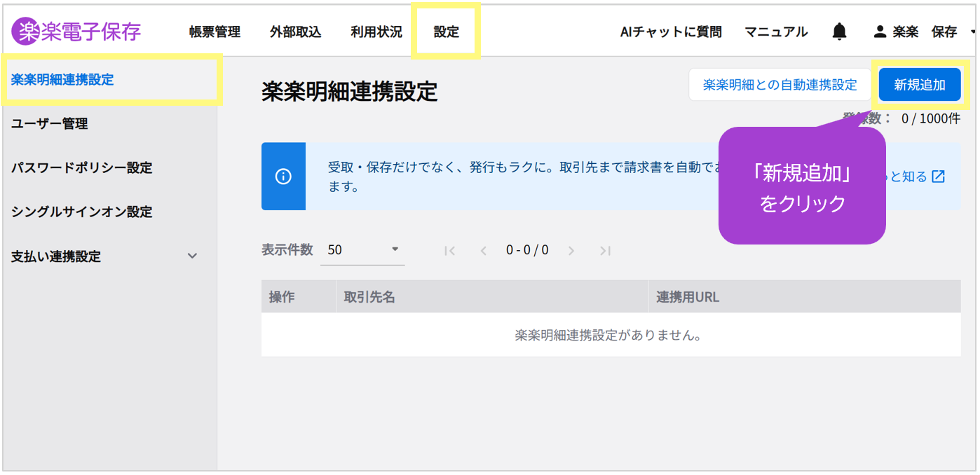The height and width of the screenshot is (475, 980).
Task: Select シングルサインオン設定 in sidebar
Action: point(109,212)
